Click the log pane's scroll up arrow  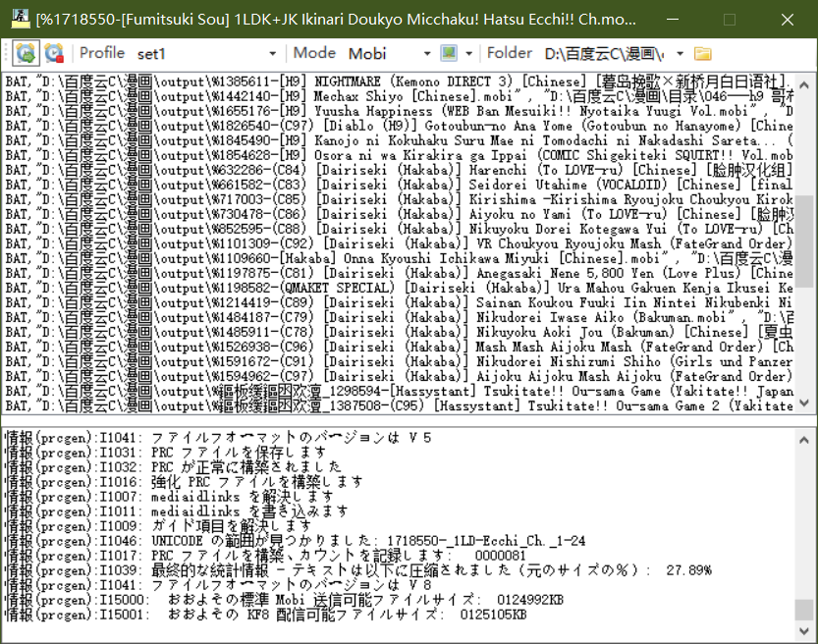pos(804,440)
